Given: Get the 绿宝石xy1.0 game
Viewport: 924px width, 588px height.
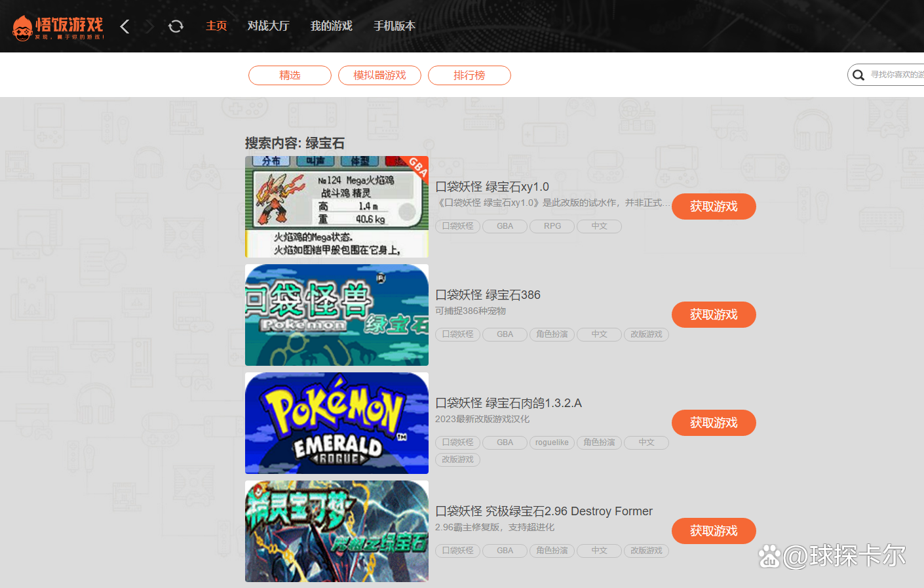Looking at the screenshot, I should tap(714, 206).
